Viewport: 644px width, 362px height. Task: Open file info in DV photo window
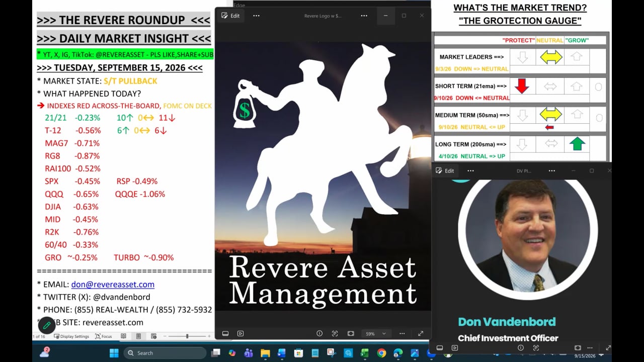coord(520,347)
